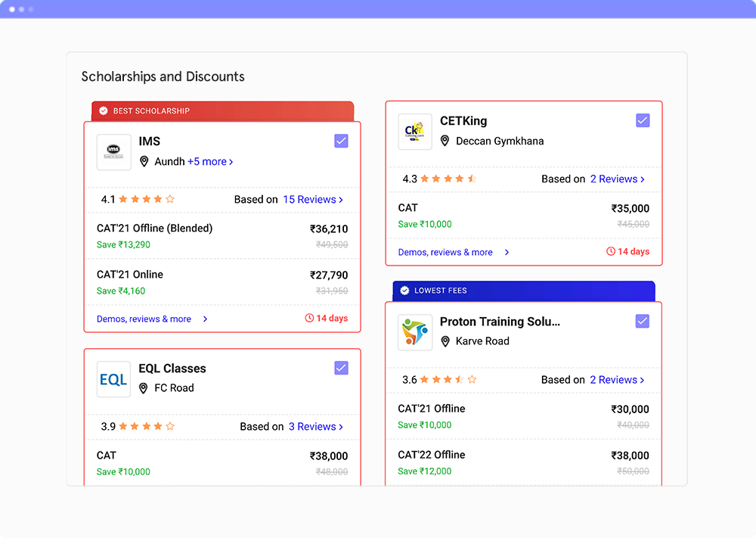Image resolution: width=756 pixels, height=538 pixels.
Task: Click the Deccan Gymkhana location text
Action: [500, 141]
